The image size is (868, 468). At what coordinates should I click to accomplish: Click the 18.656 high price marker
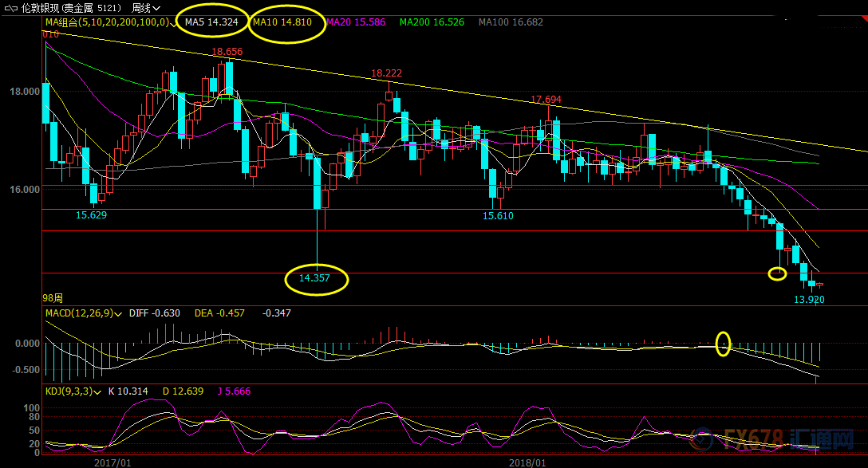(227, 52)
